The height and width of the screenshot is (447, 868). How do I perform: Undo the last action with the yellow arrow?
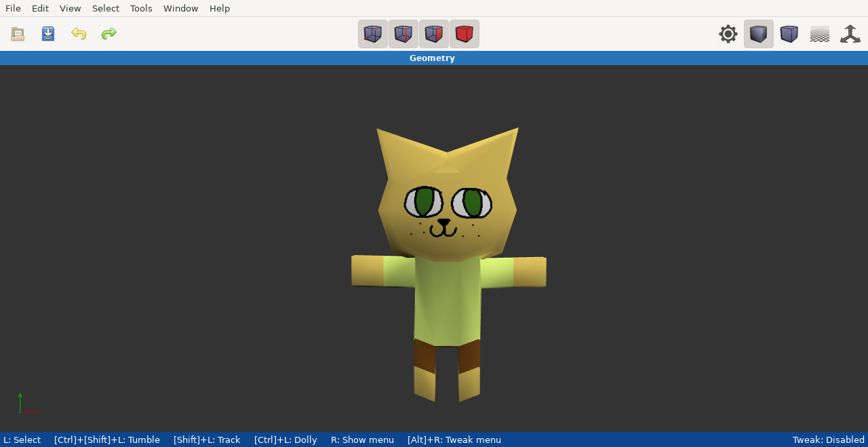point(79,34)
